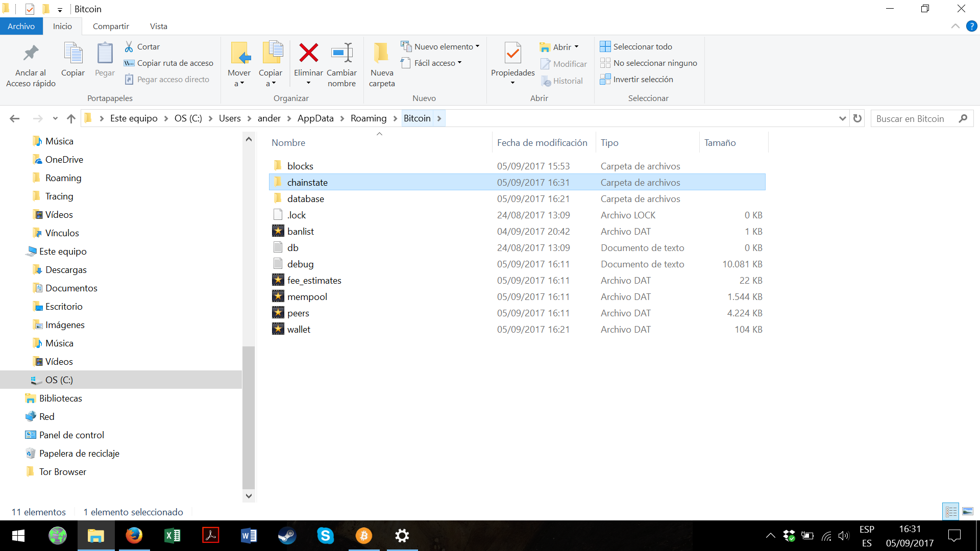Click the Cambiar nombre rename icon

tap(341, 53)
